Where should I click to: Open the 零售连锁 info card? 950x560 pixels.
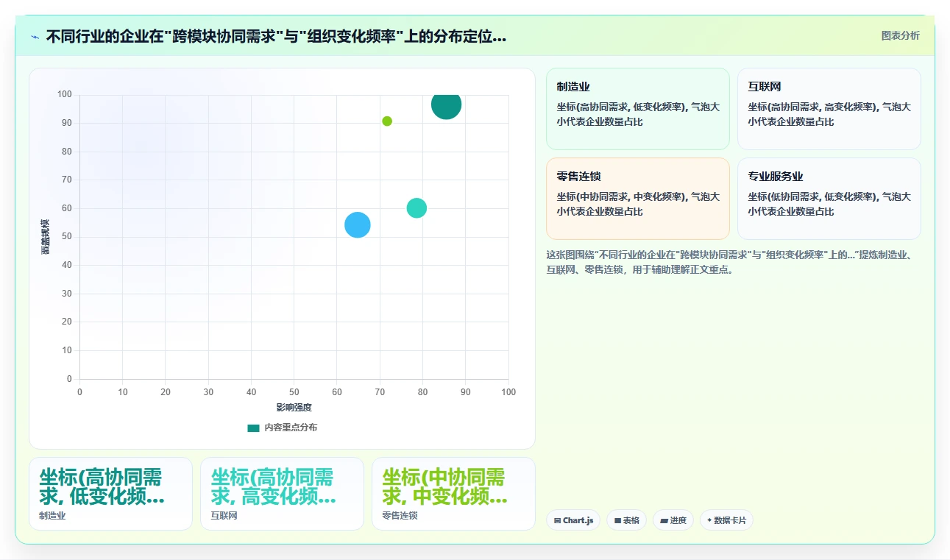(x=638, y=199)
